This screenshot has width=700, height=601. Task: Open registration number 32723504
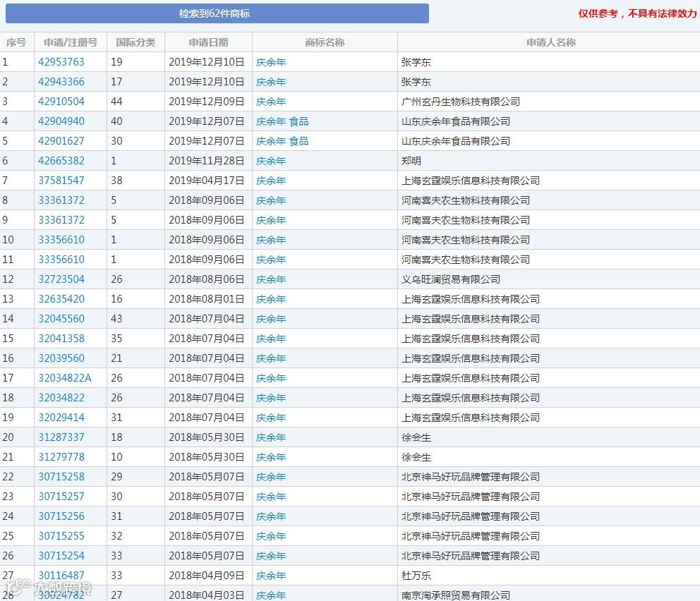click(61, 279)
